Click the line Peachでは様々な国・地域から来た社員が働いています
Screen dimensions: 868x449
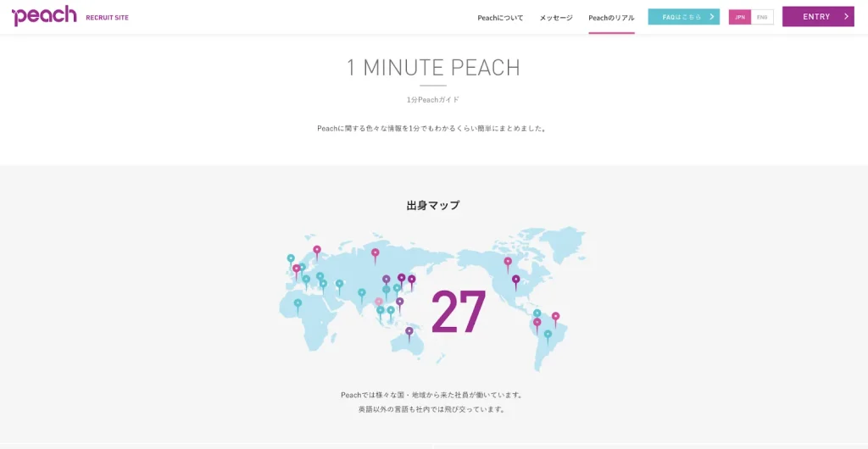(432, 395)
